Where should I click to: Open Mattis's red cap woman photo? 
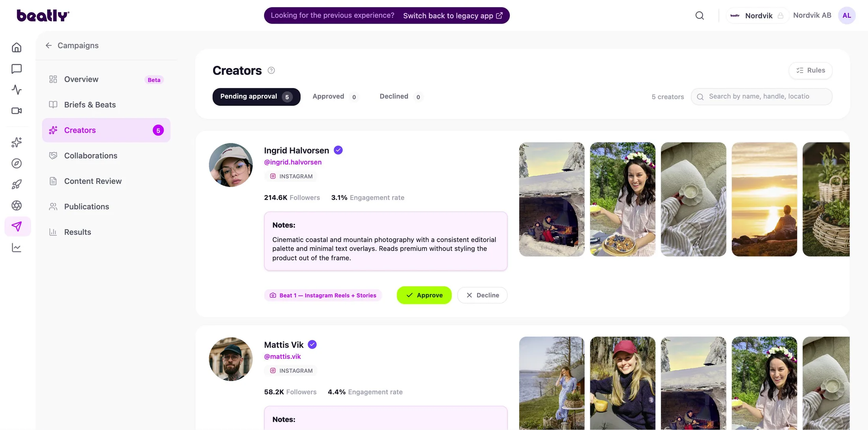623,383
